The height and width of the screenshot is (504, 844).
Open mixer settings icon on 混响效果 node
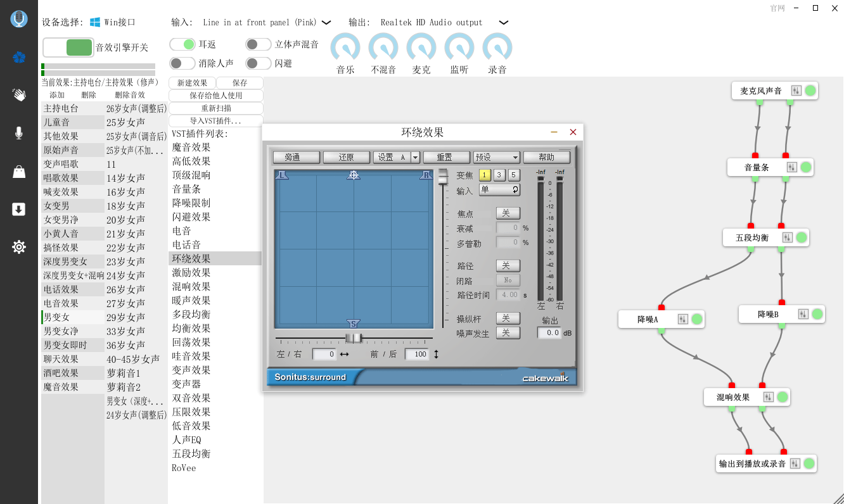[769, 397]
